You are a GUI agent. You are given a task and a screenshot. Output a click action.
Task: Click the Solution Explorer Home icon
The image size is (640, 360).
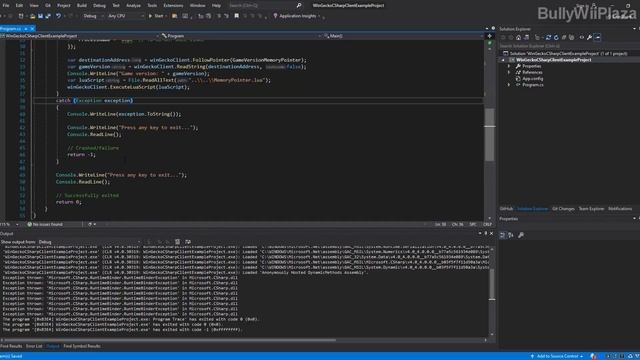[x=518, y=37]
